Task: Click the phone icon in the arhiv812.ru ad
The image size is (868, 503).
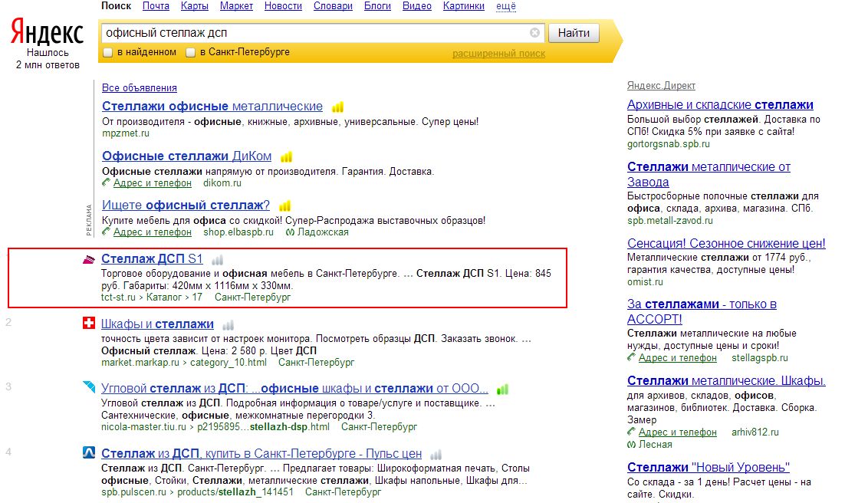Action: (x=632, y=432)
